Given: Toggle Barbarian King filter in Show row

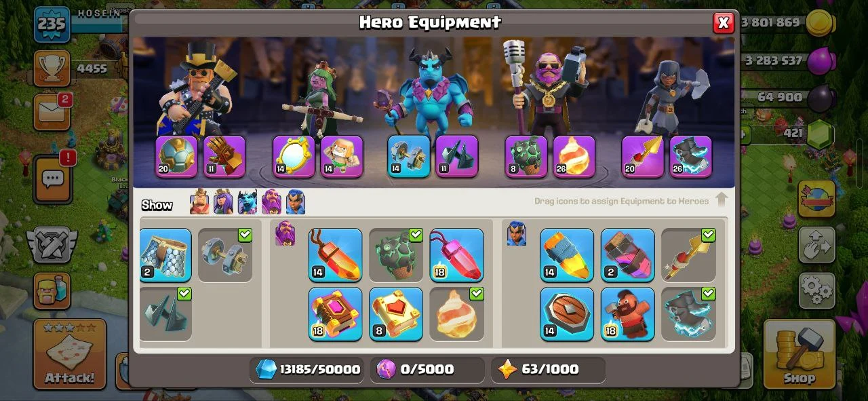Looking at the screenshot, I should pos(199,202).
